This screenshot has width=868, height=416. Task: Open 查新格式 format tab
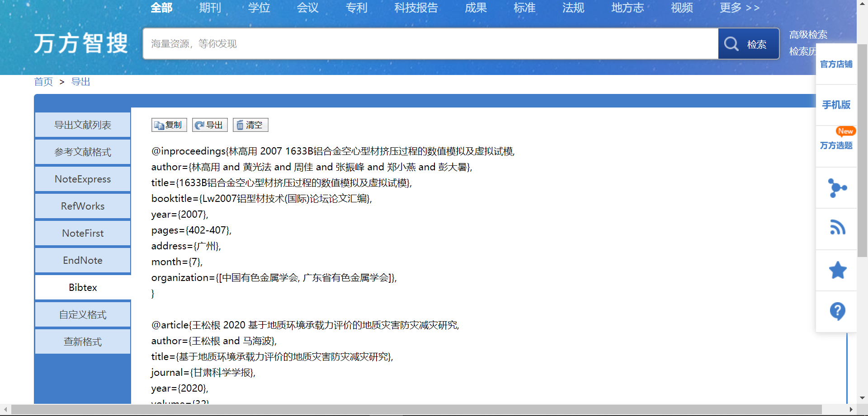[83, 341]
